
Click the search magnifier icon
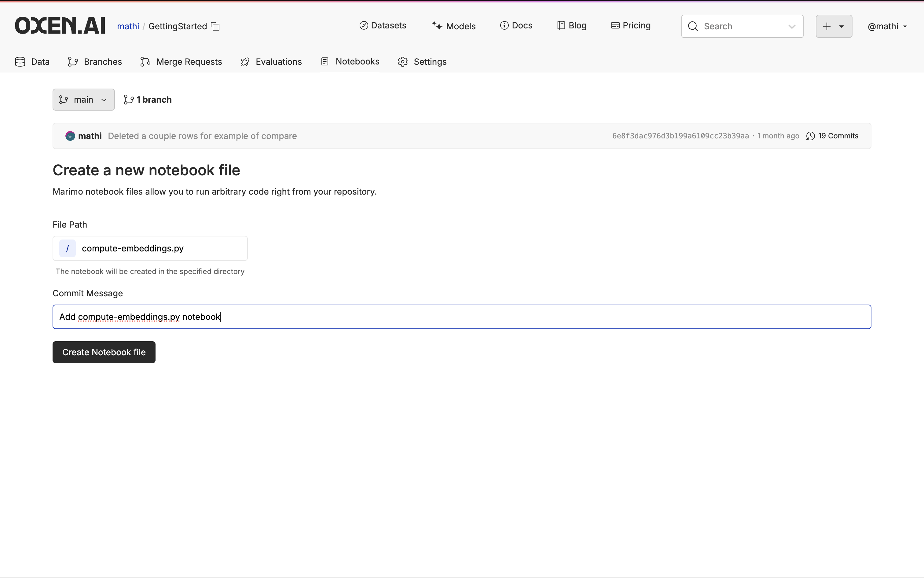[x=693, y=26]
